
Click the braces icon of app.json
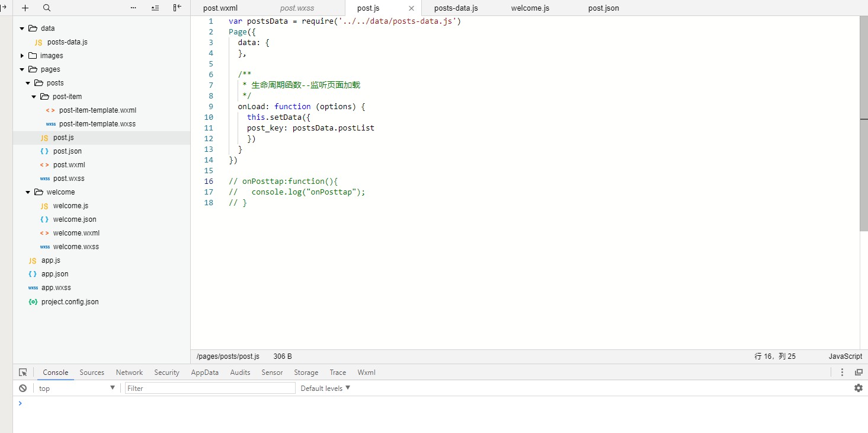click(x=33, y=274)
